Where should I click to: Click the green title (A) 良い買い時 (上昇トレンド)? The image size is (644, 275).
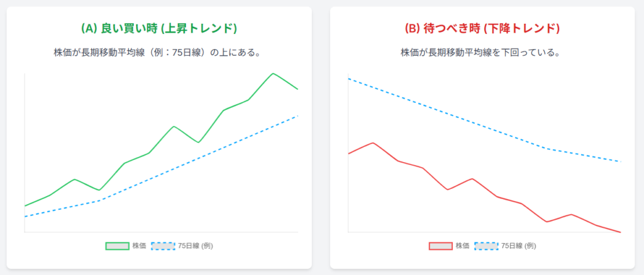158,29
